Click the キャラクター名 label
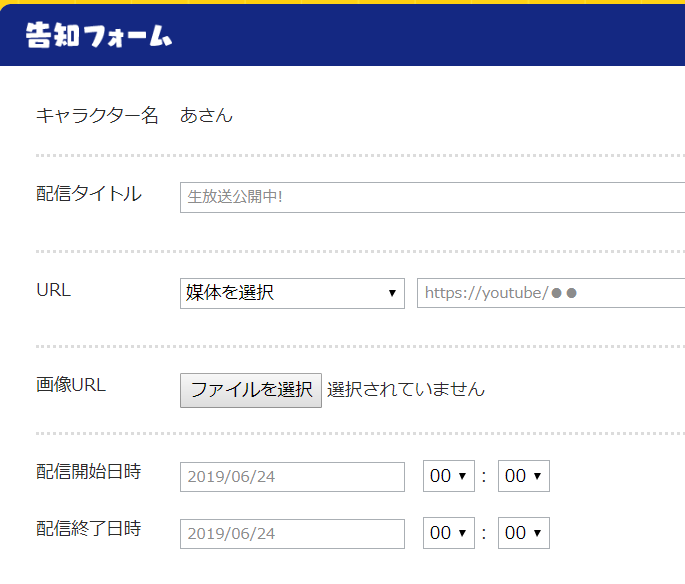 point(97,116)
